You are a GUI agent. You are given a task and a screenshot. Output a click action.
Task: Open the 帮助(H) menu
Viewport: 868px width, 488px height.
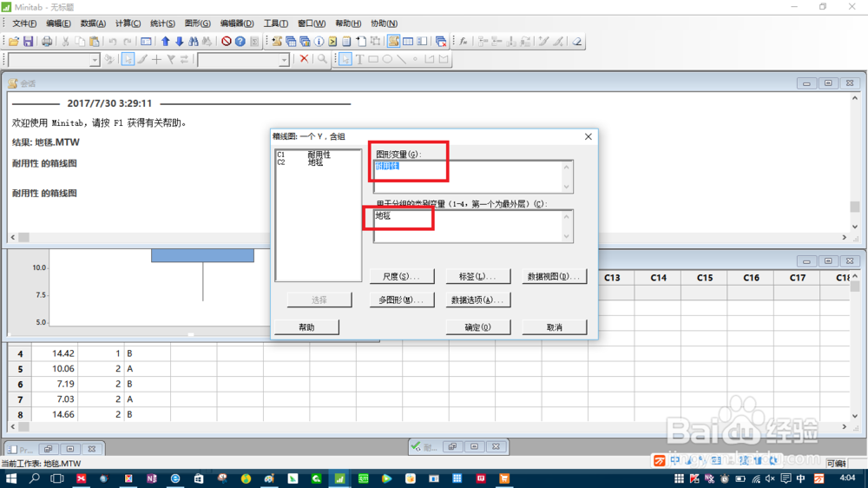[x=348, y=23]
